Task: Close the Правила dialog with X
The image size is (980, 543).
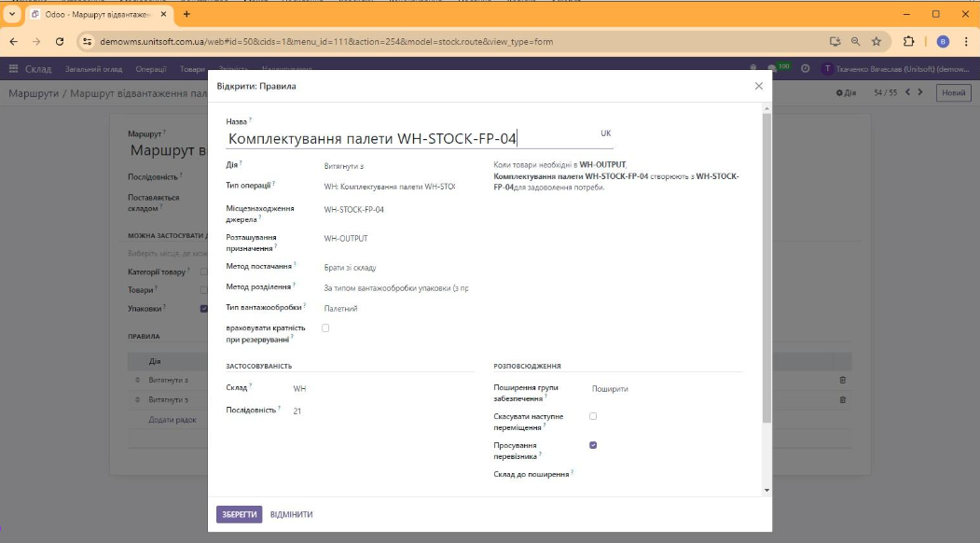Action: tap(758, 86)
